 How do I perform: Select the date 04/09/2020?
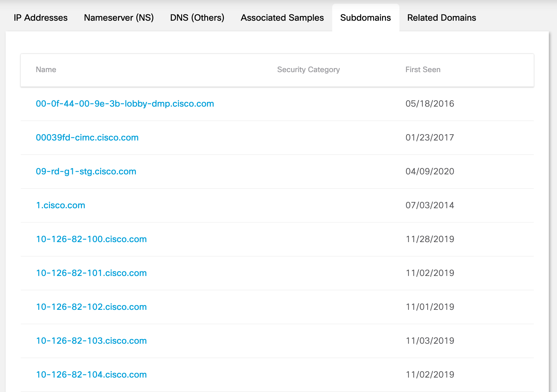coord(430,172)
